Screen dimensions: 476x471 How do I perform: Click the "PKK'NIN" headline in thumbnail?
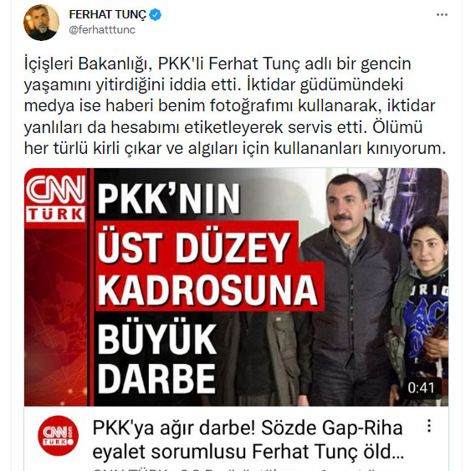(169, 199)
